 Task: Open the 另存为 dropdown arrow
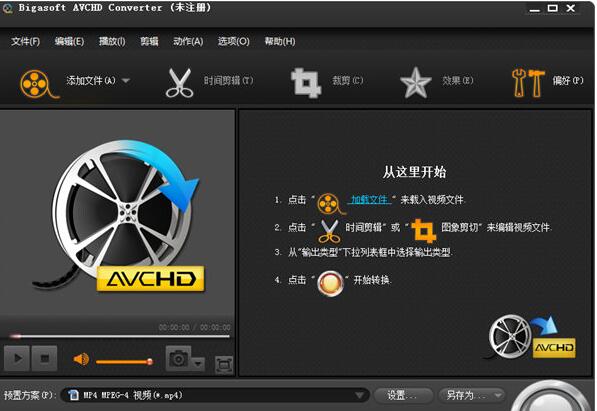pos(498,395)
